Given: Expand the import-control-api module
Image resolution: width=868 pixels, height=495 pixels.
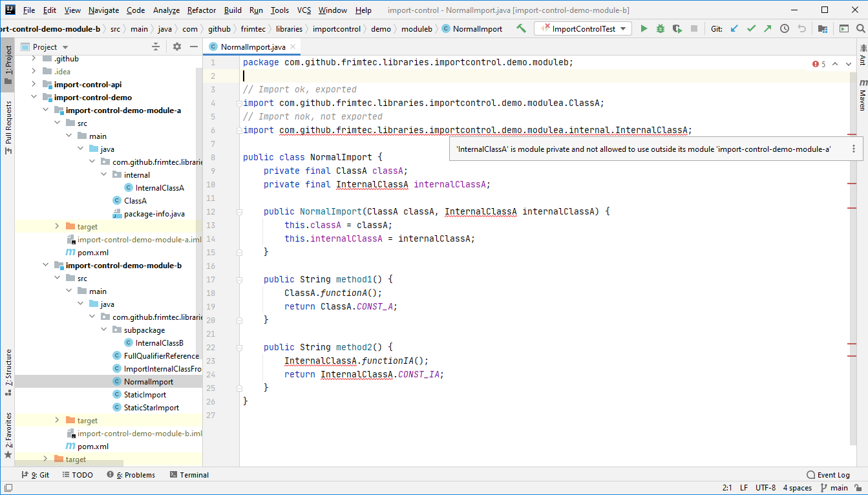Looking at the screenshot, I should coord(34,85).
